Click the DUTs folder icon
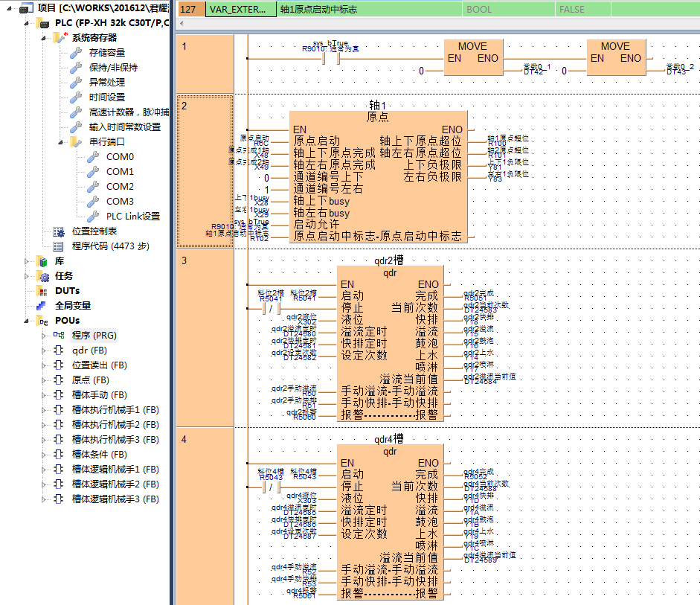This screenshot has height=605, width=700. [x=42, y=291]
